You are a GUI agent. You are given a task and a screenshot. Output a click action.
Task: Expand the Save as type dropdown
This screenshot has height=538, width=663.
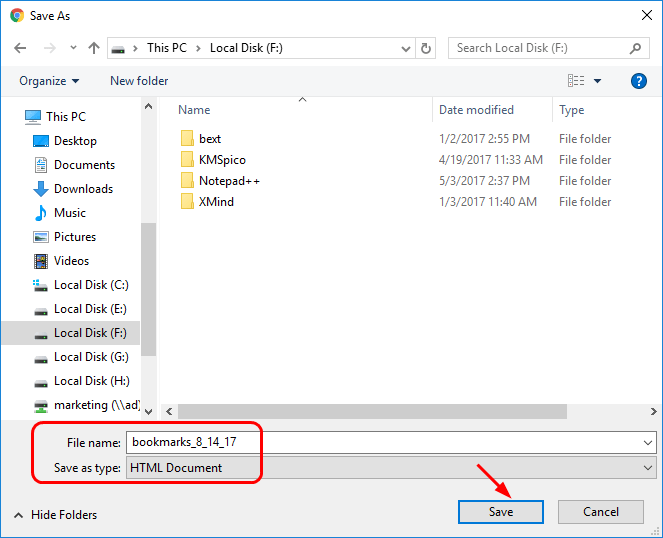click(648, 467)
